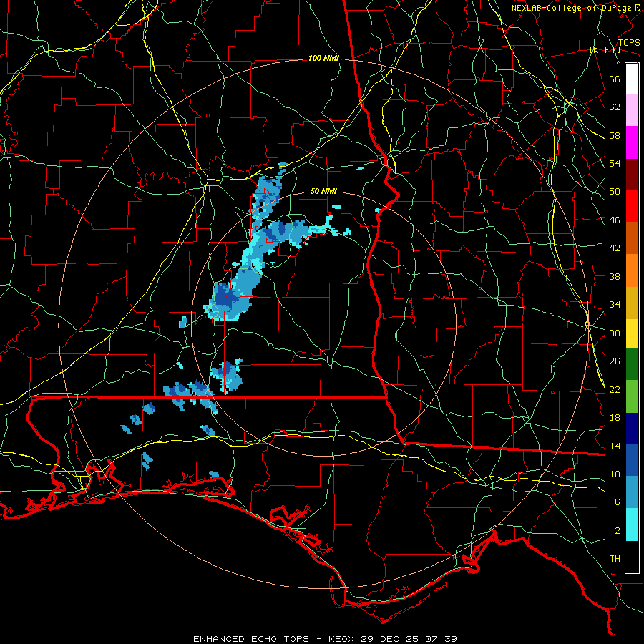Click the gold legend swatch

point(632,303)
